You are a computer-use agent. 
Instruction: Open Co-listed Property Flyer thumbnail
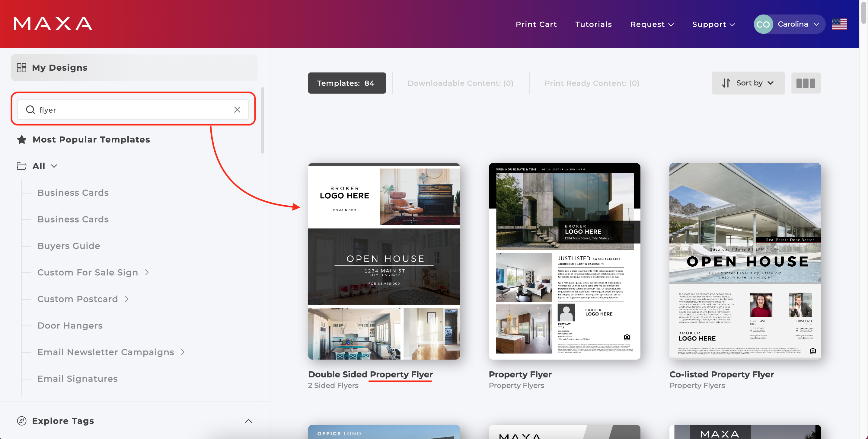click(745, 261)
